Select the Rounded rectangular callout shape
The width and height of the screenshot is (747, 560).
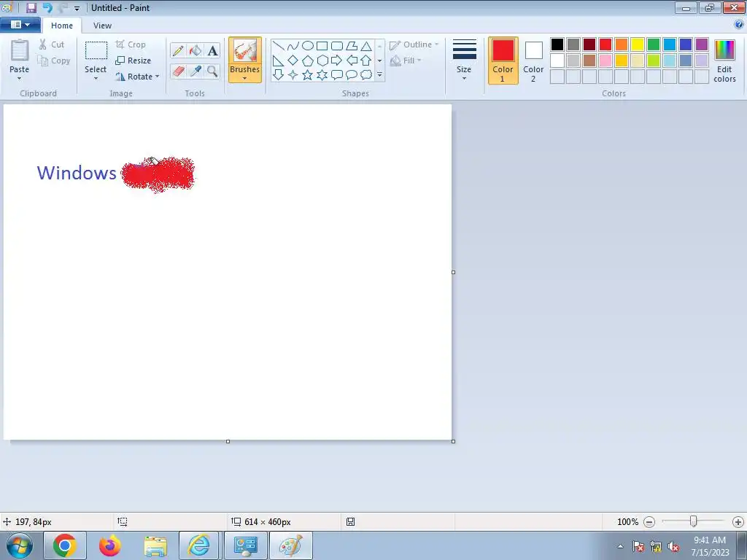[337, 75]
